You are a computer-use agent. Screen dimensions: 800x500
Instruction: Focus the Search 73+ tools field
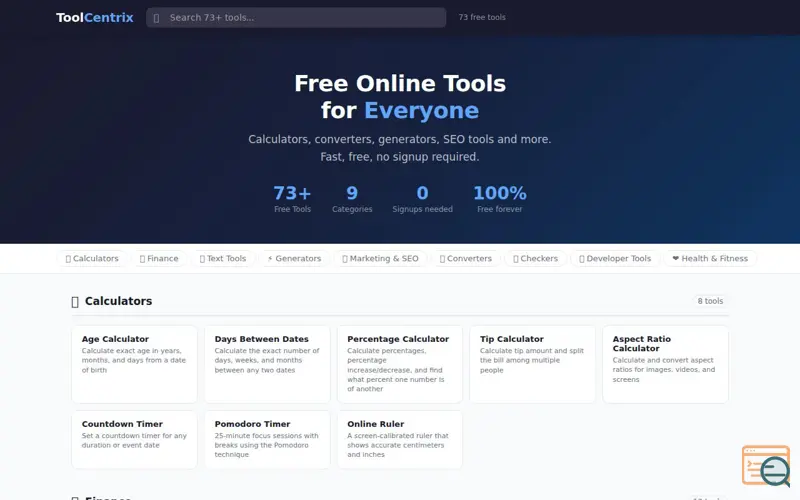click(296, 17)
